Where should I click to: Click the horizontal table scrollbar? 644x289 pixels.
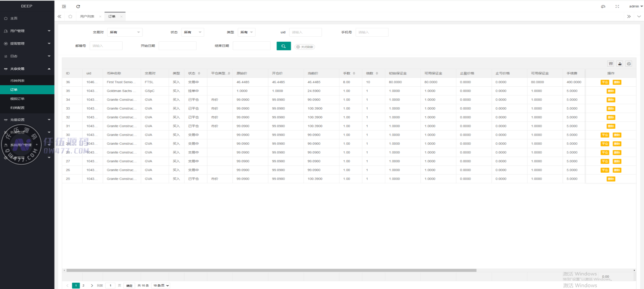pos(271,270)
